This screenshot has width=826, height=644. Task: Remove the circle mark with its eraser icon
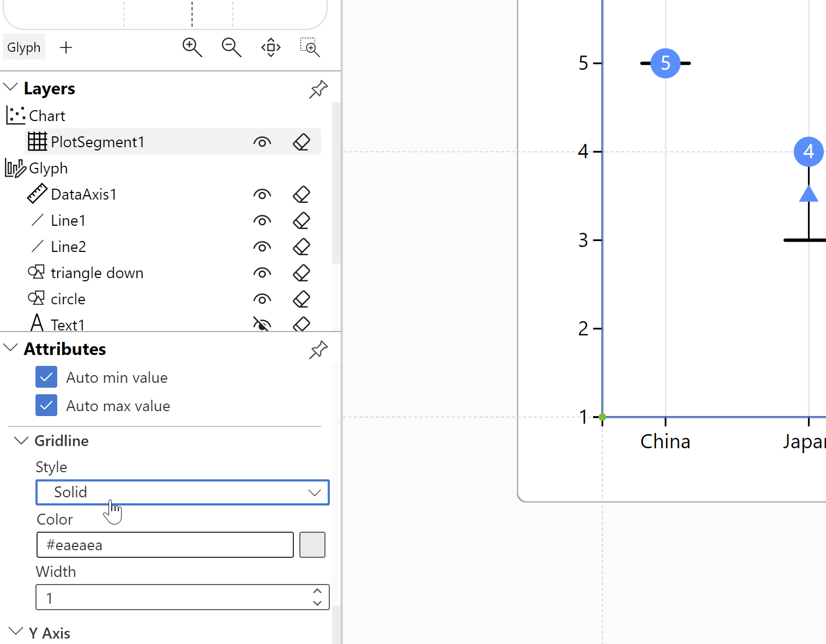[x=301, y=299]
